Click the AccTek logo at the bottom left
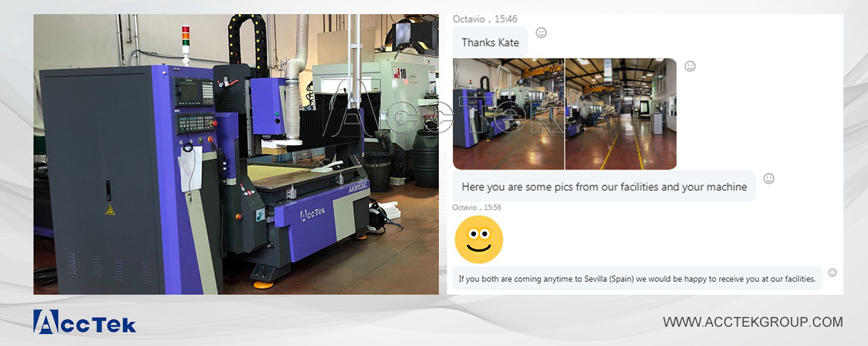Image resolution: width=868 pixels, height=346 pixels. (x=84, y=321)
